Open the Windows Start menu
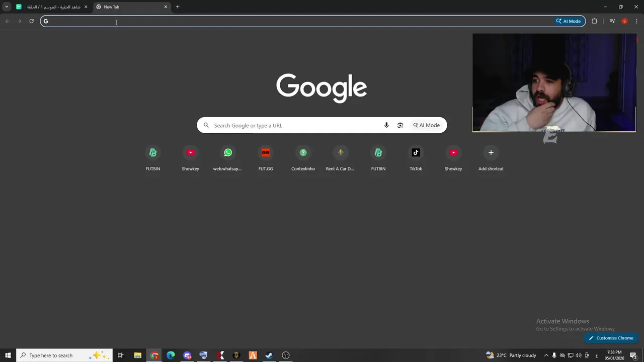The height and width of the screenshot is (362, 644). [8, 355]
